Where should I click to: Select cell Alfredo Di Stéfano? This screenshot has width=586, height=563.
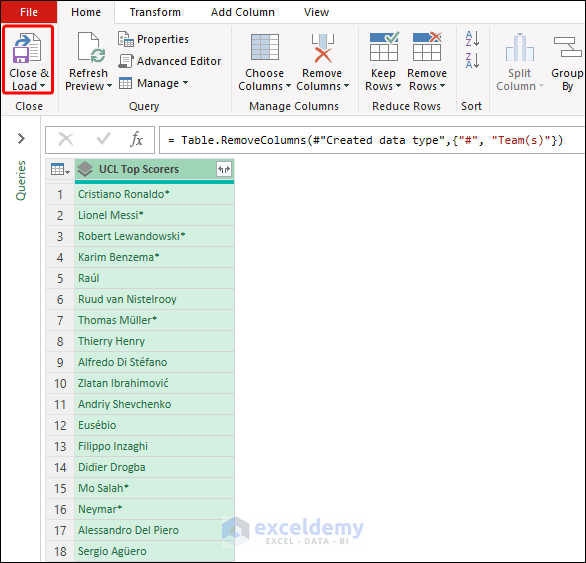154,362
